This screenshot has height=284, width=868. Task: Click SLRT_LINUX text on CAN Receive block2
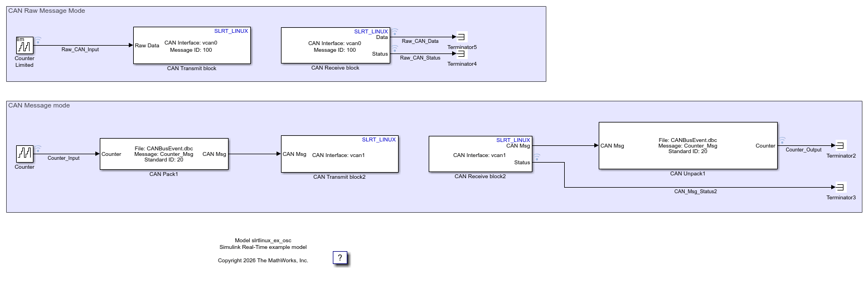click(x=513, y=140)
